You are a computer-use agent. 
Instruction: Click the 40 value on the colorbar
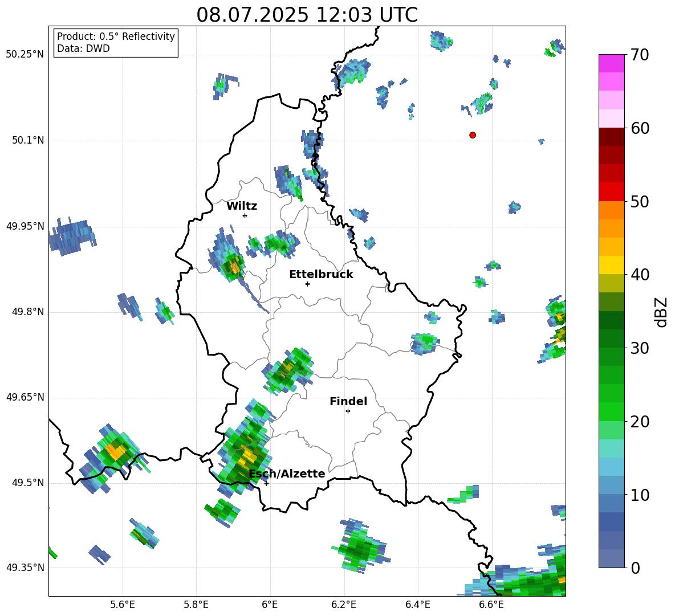639,275
